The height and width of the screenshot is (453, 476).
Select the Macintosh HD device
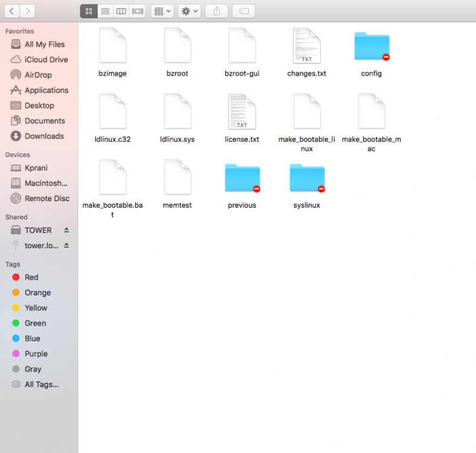tap(39, 183)
